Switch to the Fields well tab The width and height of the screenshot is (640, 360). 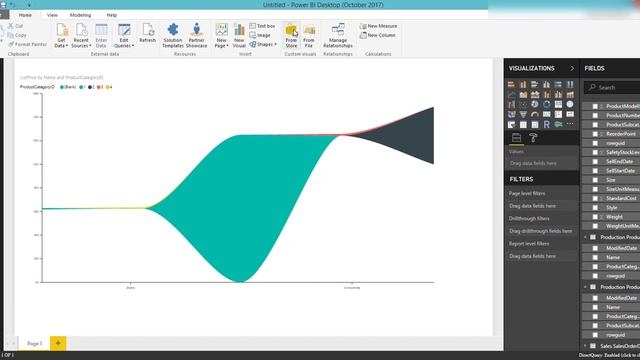[516, 138]
